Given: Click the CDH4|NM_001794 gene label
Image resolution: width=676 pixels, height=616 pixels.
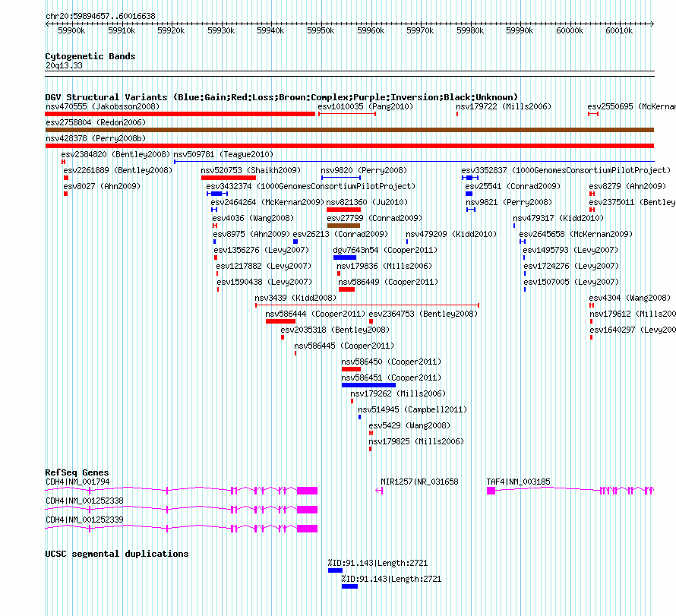Looking at the screenshot, I should click(77, 482).
